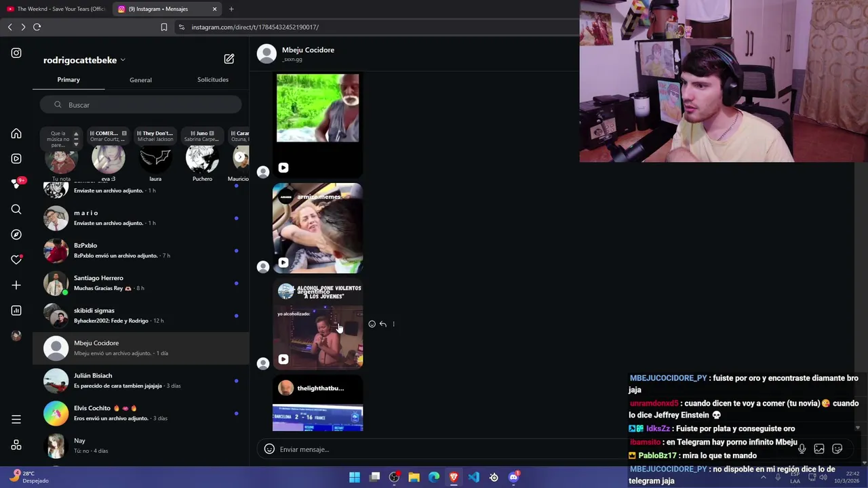Open Visual Studio Code from taskbar
868x488 pixels.
[474, 477]
